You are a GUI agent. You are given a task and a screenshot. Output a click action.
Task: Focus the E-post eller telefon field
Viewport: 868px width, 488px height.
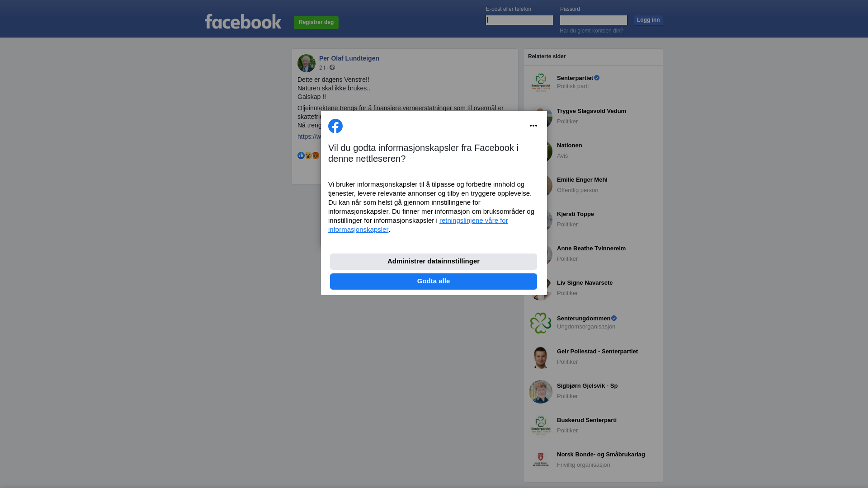(x=519, y=20)
